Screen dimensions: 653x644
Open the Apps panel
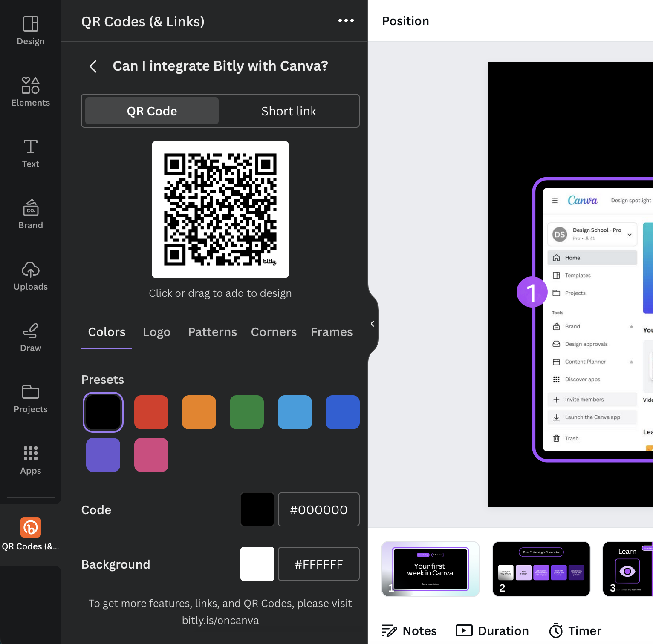pyautogui.click(x=31, y=460)
